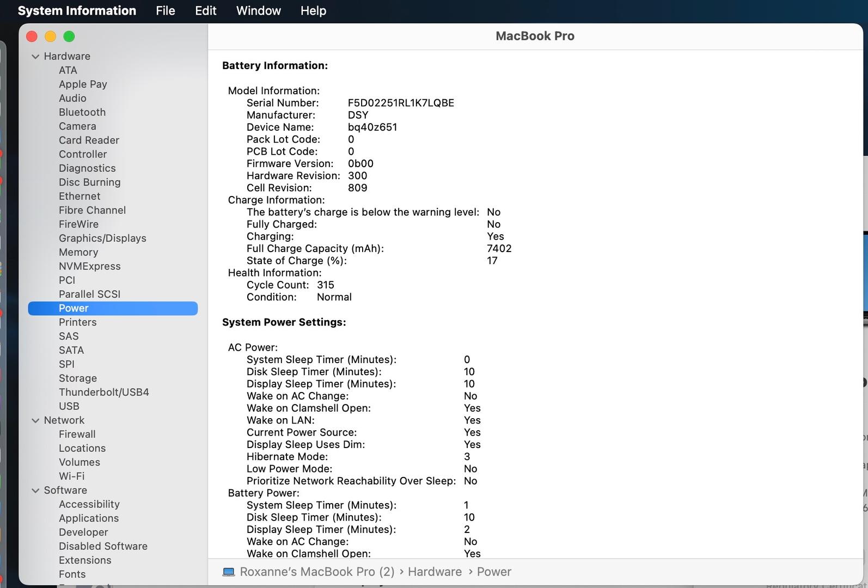Screen dimensions: 868x588
Task: Select Fonts under Software
Action: click(72, 574)
